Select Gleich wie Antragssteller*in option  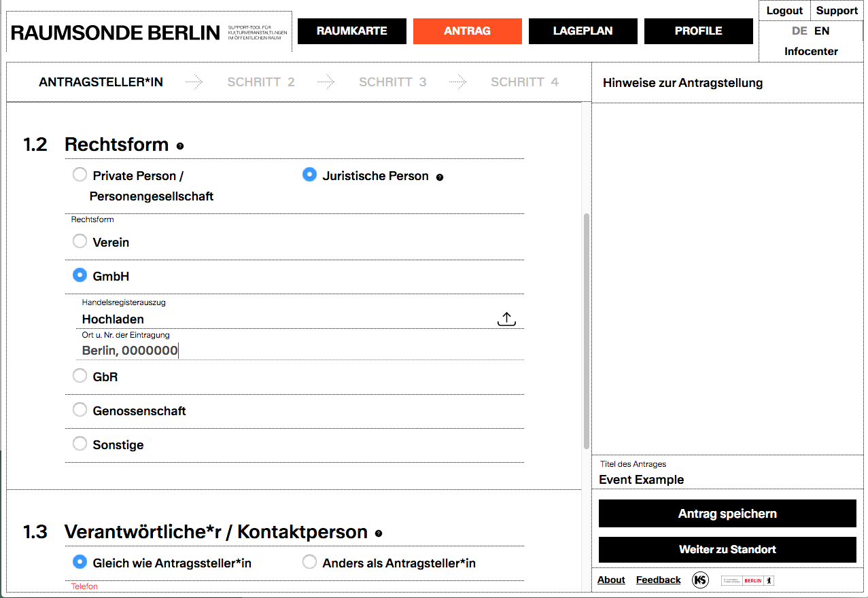[x=80, y=562]
